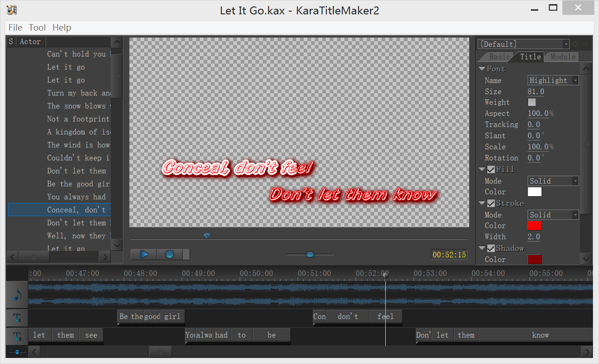Select 'A kingdom of' lyric row

tap(59, 132)
